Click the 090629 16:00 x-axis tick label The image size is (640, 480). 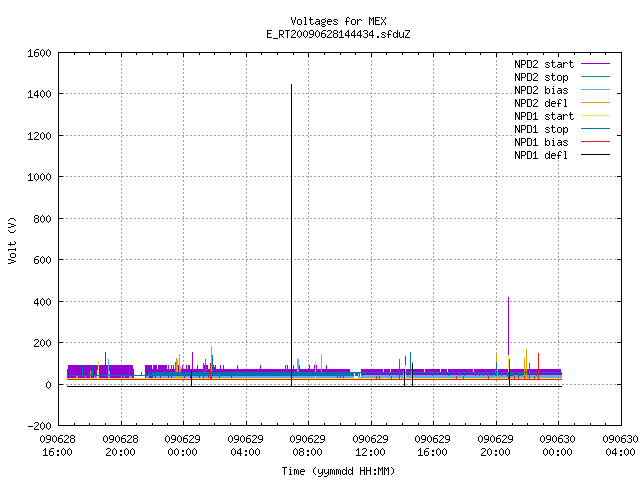(x=432, y=446)
